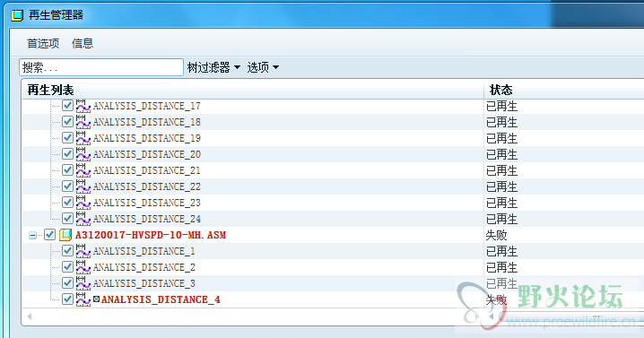This screenshot has height=338, width=644.
Task: Click the 再生管理器 title bar icon
Action: click(x=17, y=15)
